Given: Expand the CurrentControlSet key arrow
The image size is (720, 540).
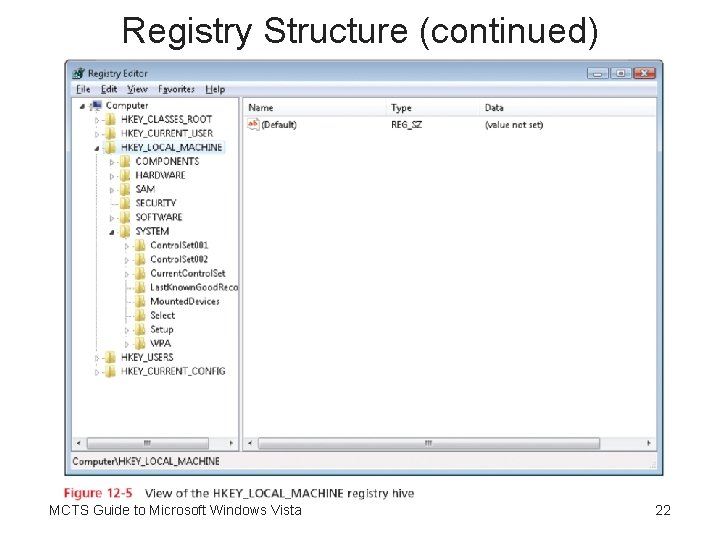Looking at the screenshot, I should [x=126, y=275].
